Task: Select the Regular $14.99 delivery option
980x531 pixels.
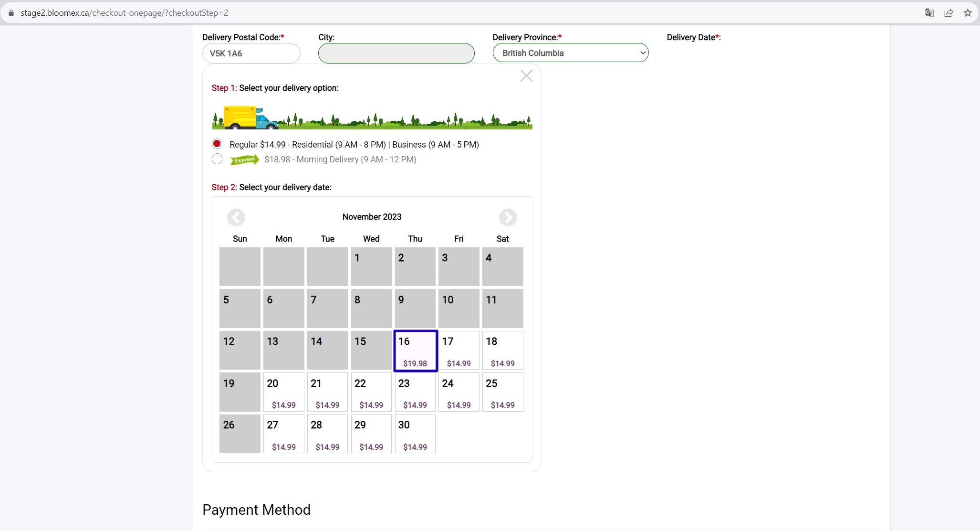Action: click(217, 144)
